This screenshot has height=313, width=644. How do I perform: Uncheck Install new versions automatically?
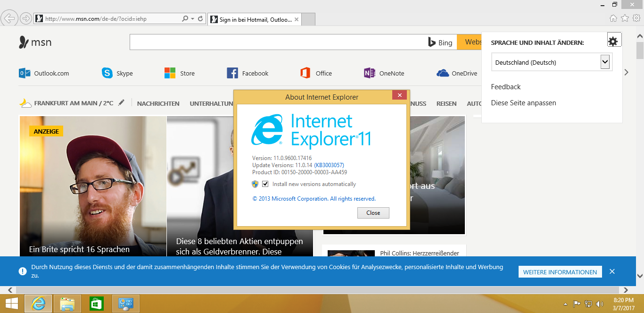(265, 184)
